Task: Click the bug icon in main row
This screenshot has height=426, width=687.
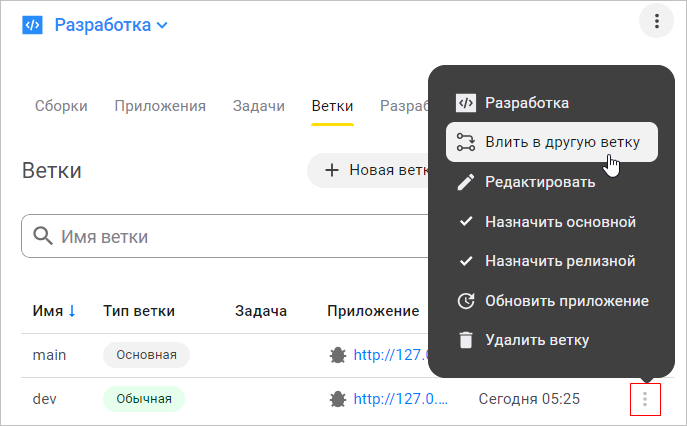Action: tap(338, 355)
